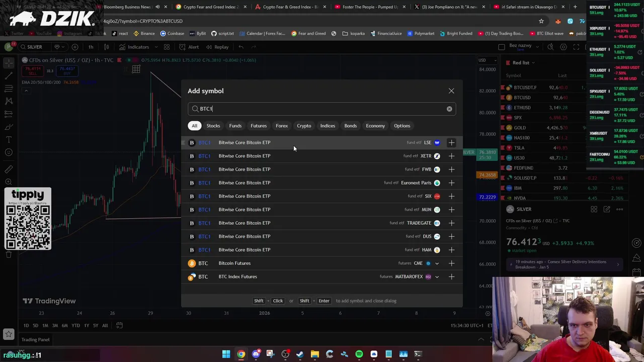
Task: Select the brush drawing tool
Action: click(x=9, y=127)
